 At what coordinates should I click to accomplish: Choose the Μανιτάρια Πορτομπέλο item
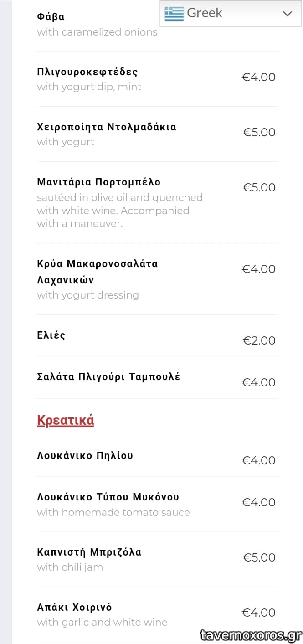98,182
